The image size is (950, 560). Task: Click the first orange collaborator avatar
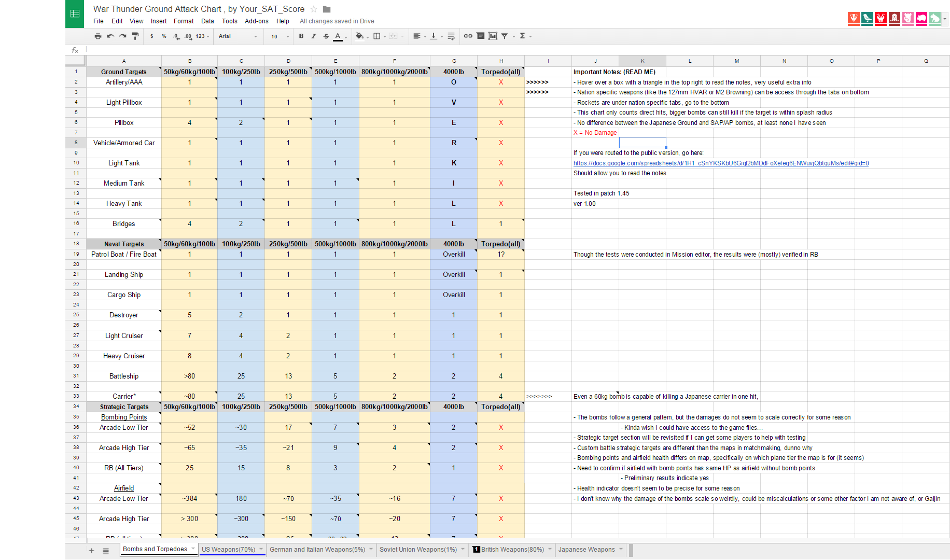click(854, 19)
